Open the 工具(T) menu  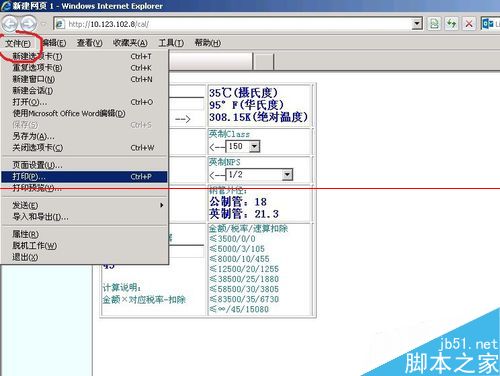point(171,43)
